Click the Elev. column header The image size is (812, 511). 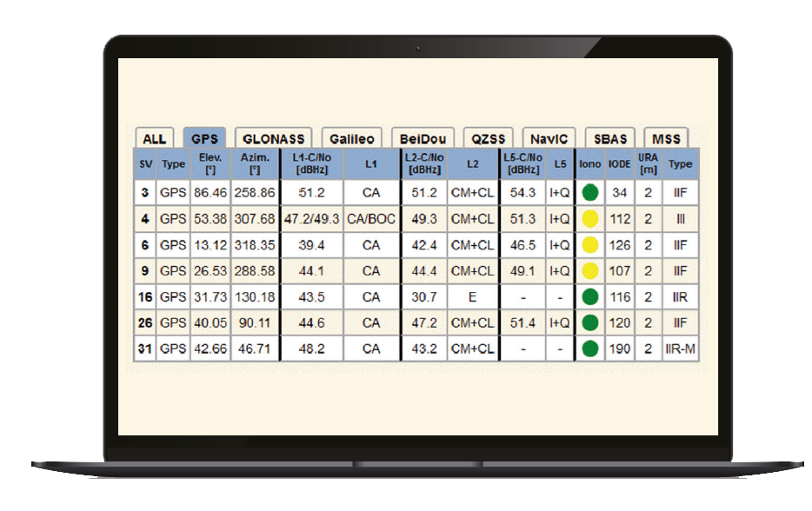pos(210,164)
